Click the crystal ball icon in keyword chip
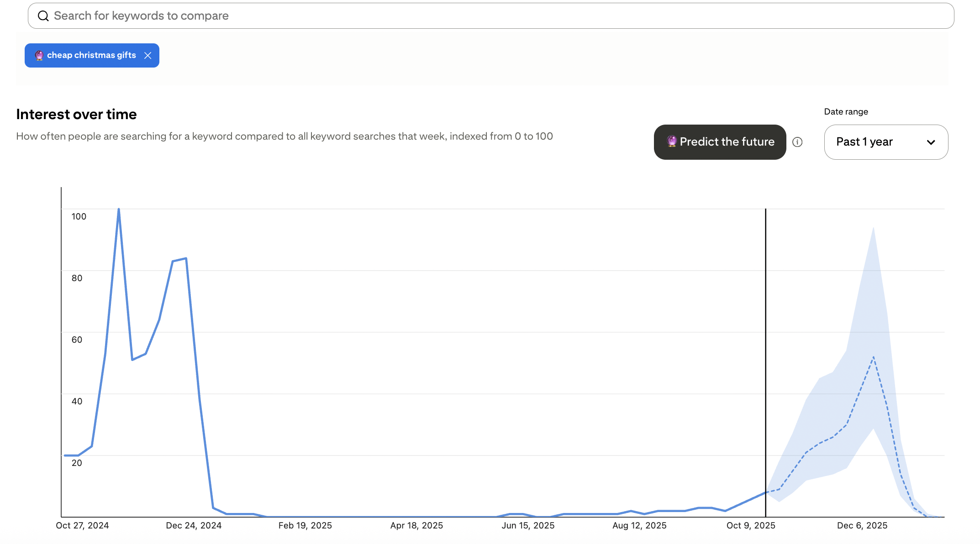 (39, 56)
